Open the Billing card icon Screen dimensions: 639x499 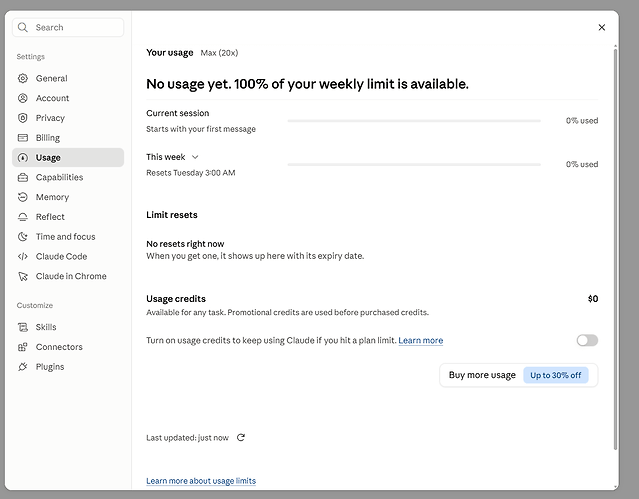click(x=23, y=138)
